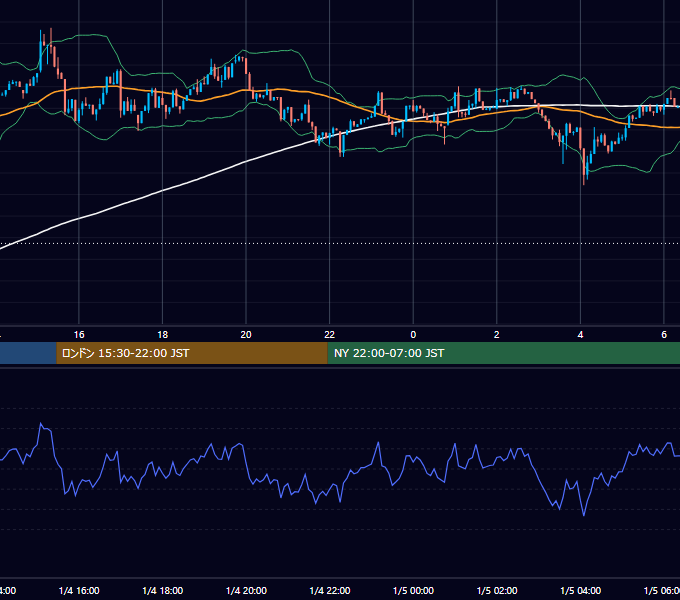Click the ロンドン 15:30-22:00 JST session bar
Image resolution: width=680 pixels, height=600 pixels.
tap(192, 353)
